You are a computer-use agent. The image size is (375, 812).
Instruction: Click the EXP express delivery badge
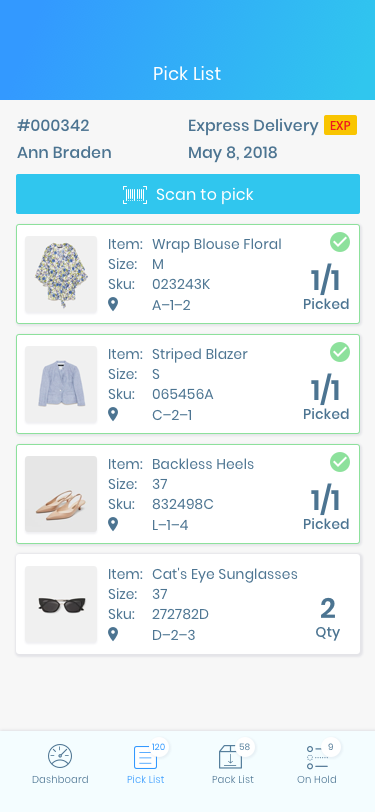tap(340, 125)
